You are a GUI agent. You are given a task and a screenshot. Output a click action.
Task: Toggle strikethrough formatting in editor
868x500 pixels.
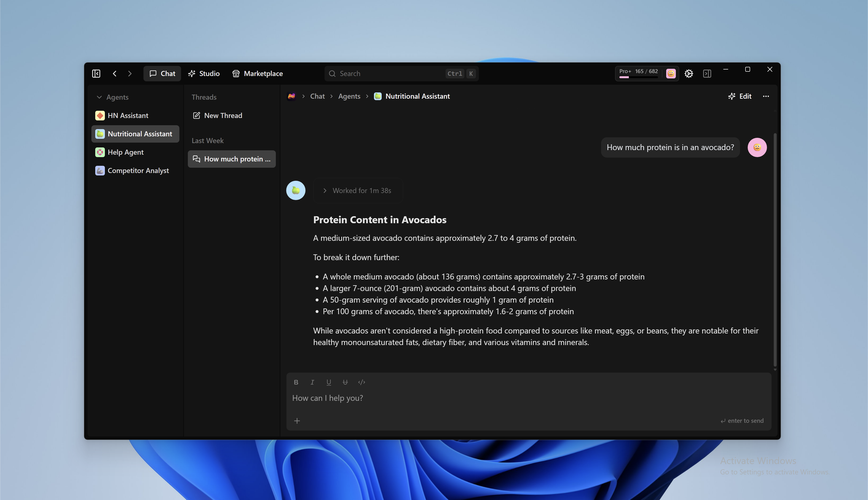pos(345,382)
